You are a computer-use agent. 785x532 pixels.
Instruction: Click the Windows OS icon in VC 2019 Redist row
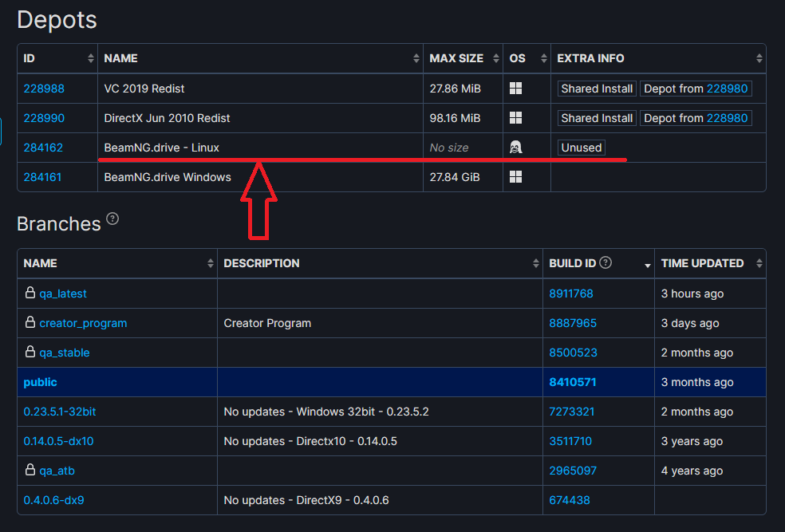[515, 89]
